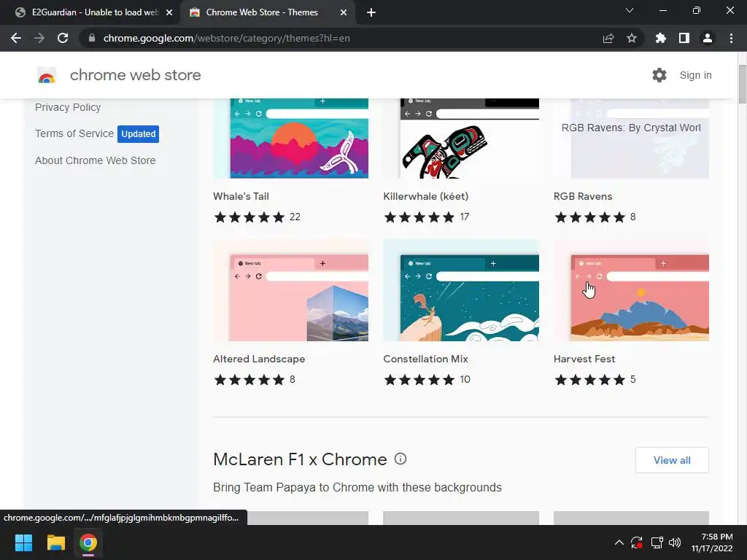Open the RGB Ravens theme thumbnail
747x560 pixels.
pyautogui.click(x=631, y=138)
